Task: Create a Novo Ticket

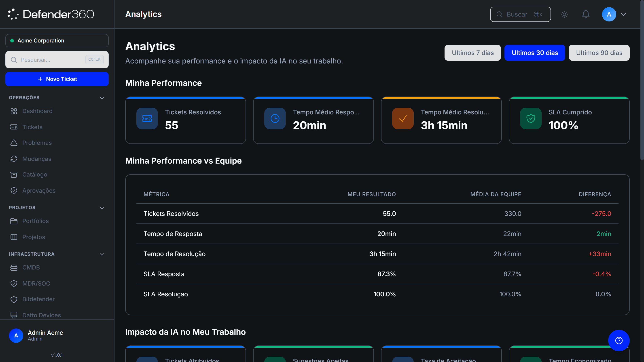Action: [x=57, y=79]
